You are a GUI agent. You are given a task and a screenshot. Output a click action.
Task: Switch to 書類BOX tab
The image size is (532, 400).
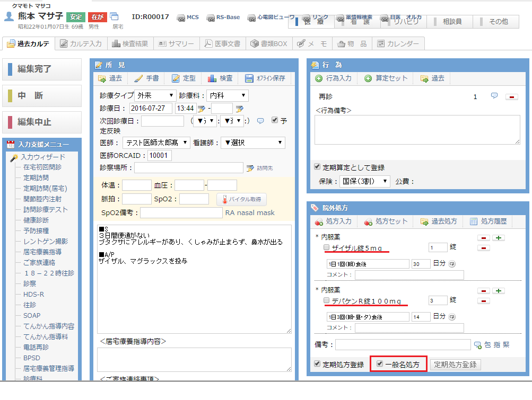click(269, 44)
